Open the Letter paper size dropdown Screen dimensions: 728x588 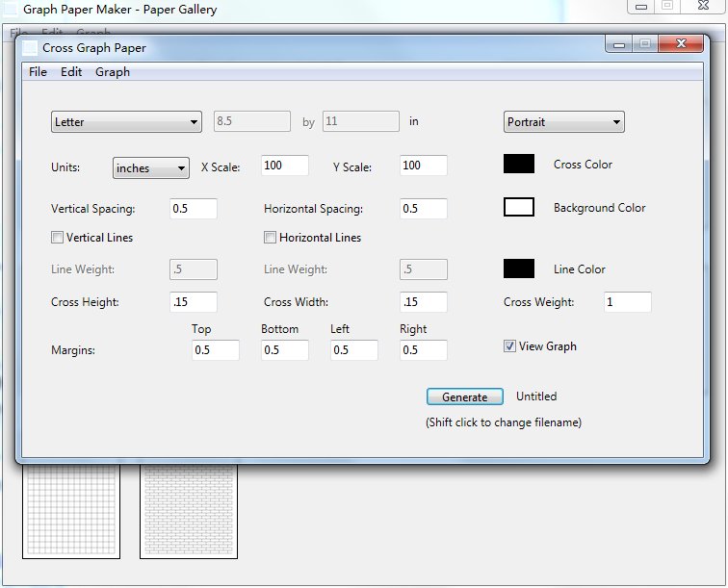coord(126,122)
